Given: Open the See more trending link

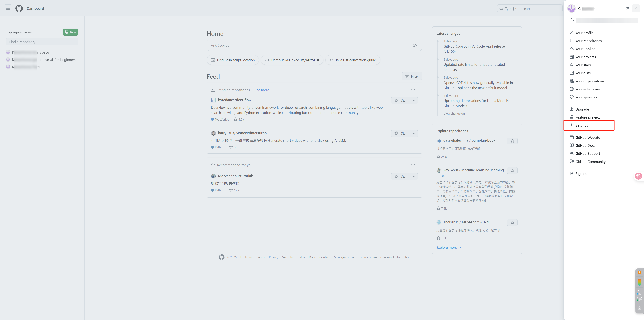Looking at the screenshot, I should point(261,90).
